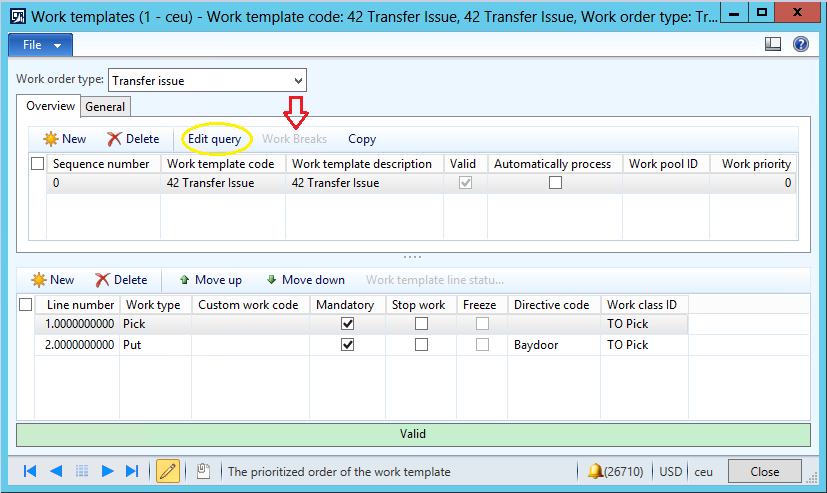This screenshot has height=493, width=827.
Task: Jump to last record arrow
Action: tap(132, 471)
